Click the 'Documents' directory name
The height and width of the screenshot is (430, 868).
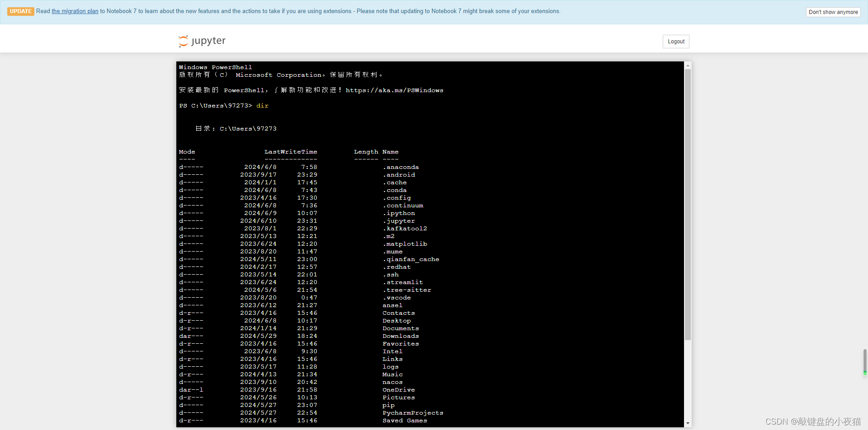401,328
